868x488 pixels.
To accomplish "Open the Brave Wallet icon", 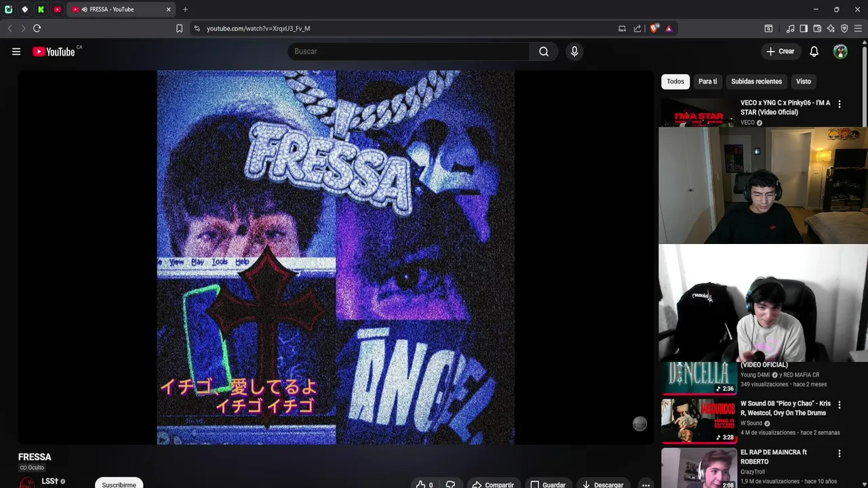I will click(x=817, y=28).
